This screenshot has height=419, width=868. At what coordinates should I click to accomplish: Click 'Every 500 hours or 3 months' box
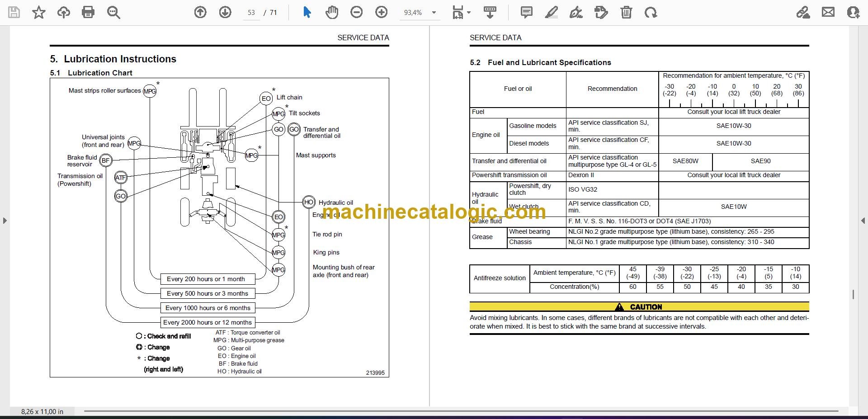[208, 293]
